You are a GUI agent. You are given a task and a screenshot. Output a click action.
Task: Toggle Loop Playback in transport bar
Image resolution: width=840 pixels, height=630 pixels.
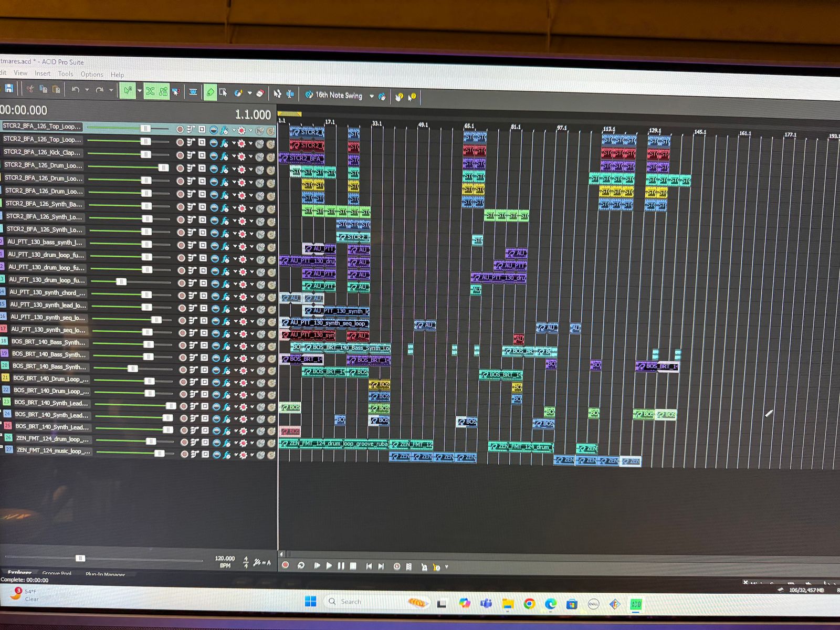pos(301,565)
